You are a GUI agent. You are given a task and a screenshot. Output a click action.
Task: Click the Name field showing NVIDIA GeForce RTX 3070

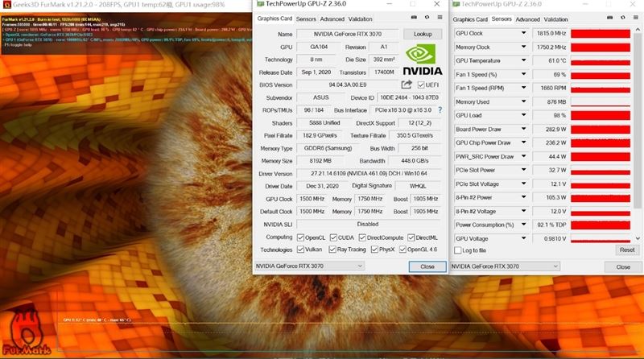click(x=348, y=34)
